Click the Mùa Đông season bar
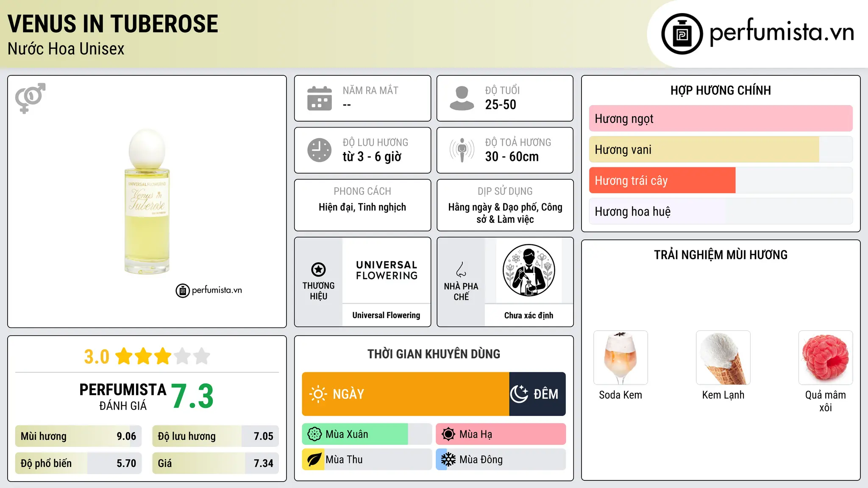868x488 pixels. coord(501,460)
